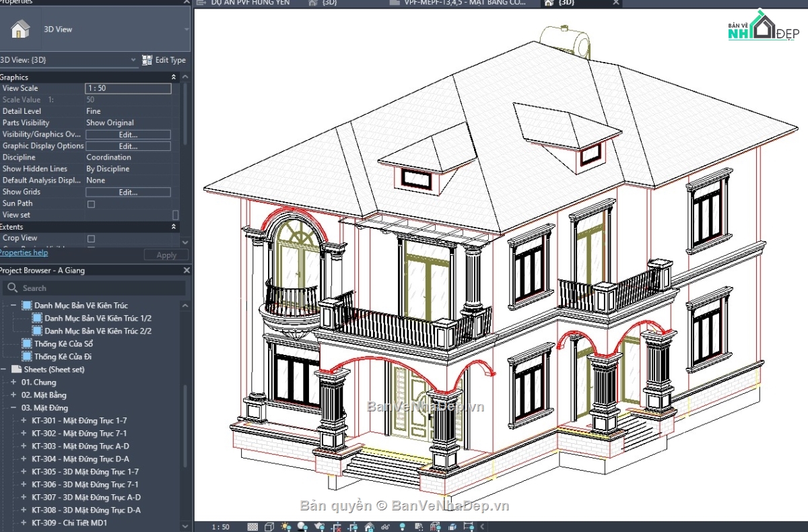808x532 pixels.
Task: Click schedule icon of Thống Kê Cửa Sổ
Action: pos(27,343)
